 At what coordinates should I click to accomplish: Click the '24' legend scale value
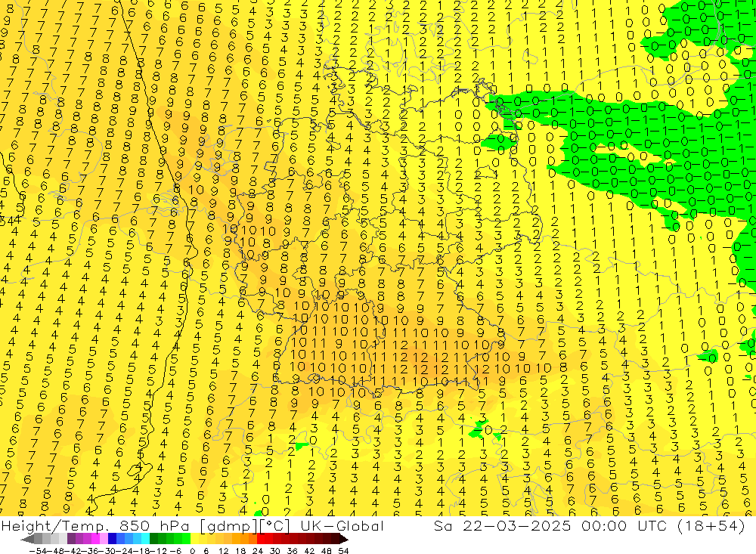(x=258, y=551)
